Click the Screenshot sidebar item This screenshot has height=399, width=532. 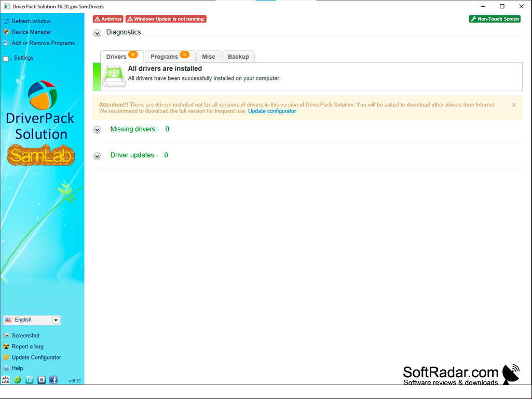coord(21,336)
